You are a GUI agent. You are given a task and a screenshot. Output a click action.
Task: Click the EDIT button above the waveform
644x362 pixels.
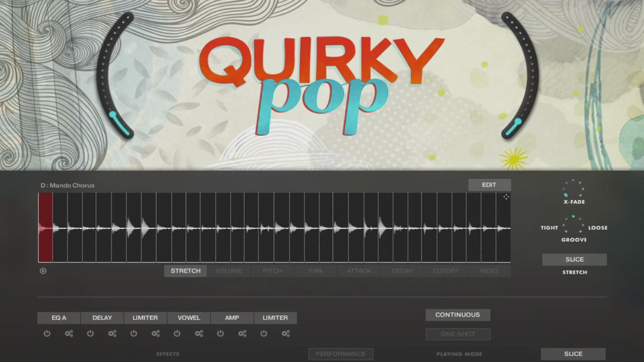(489, 185)
